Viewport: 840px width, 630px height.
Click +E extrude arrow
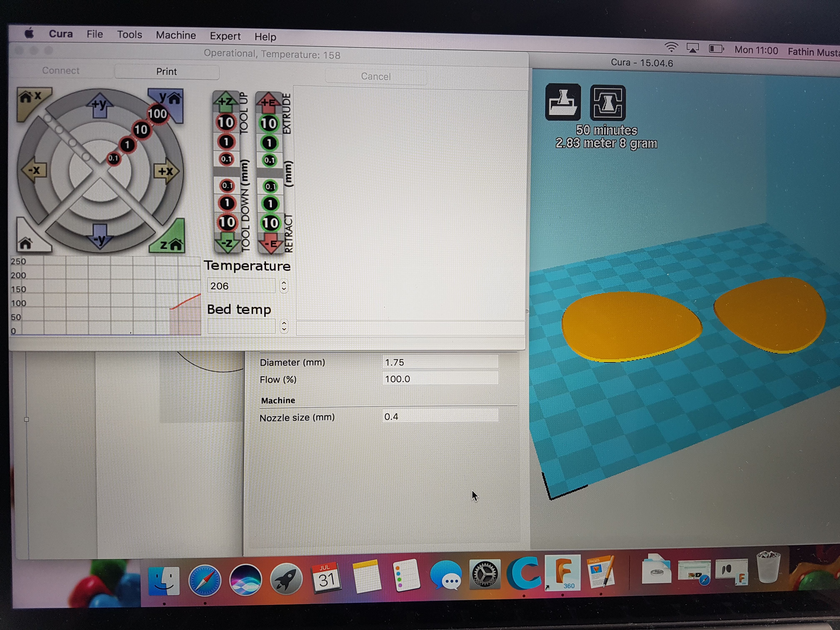click(x=269, y=102)
